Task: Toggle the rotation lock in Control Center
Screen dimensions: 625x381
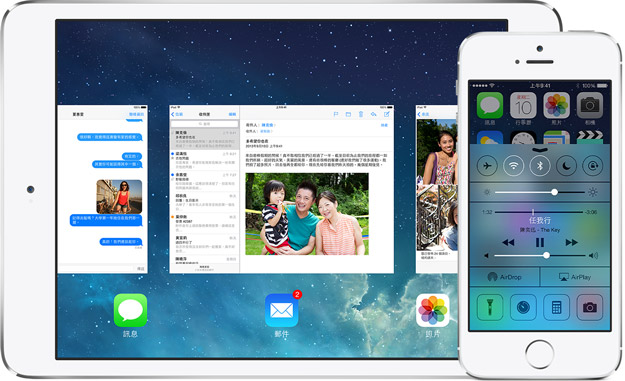Action: click(x=593, y=165)
